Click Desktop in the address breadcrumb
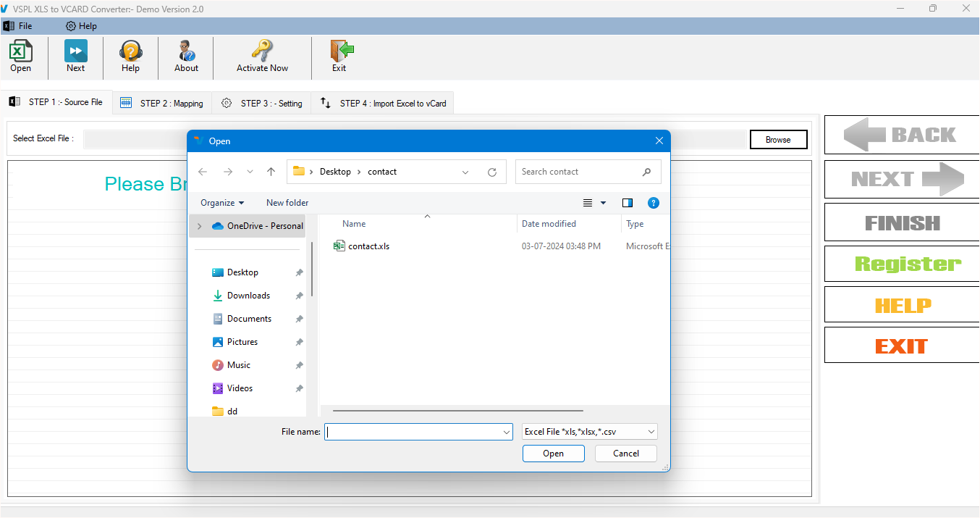 (335, 172)
